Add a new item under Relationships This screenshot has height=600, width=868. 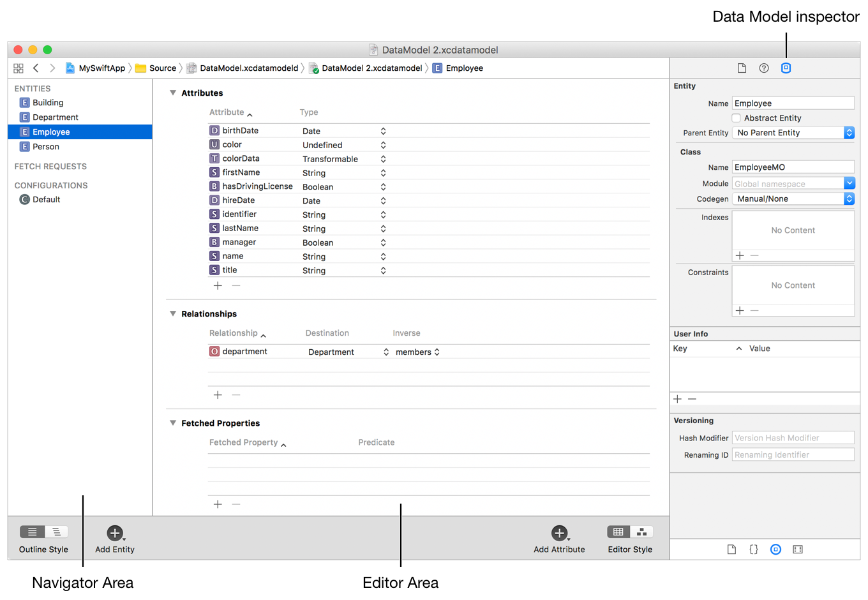point(218,395)
